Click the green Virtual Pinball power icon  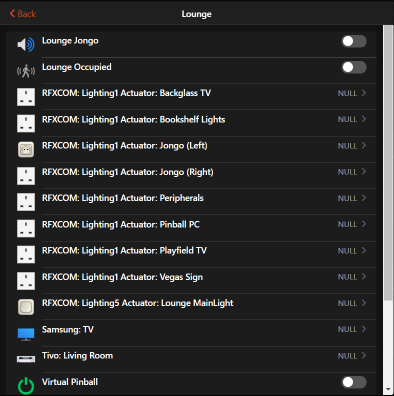pos(26,386)
